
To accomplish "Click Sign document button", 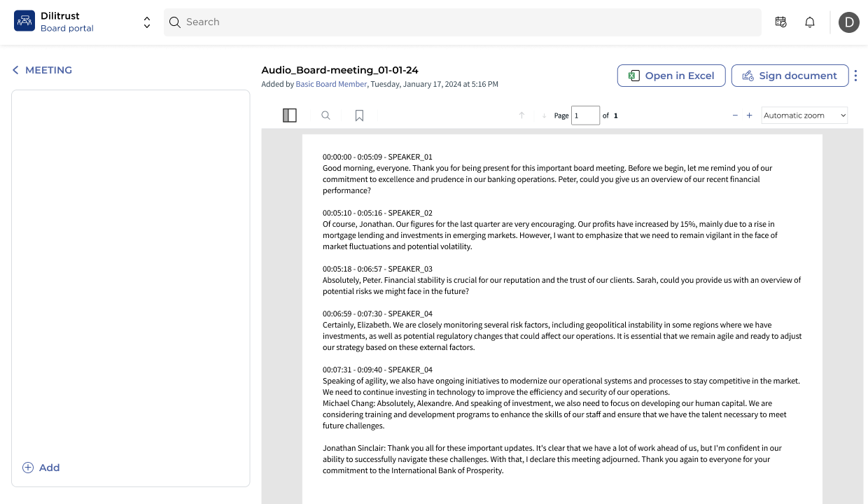I will [790, 76].
